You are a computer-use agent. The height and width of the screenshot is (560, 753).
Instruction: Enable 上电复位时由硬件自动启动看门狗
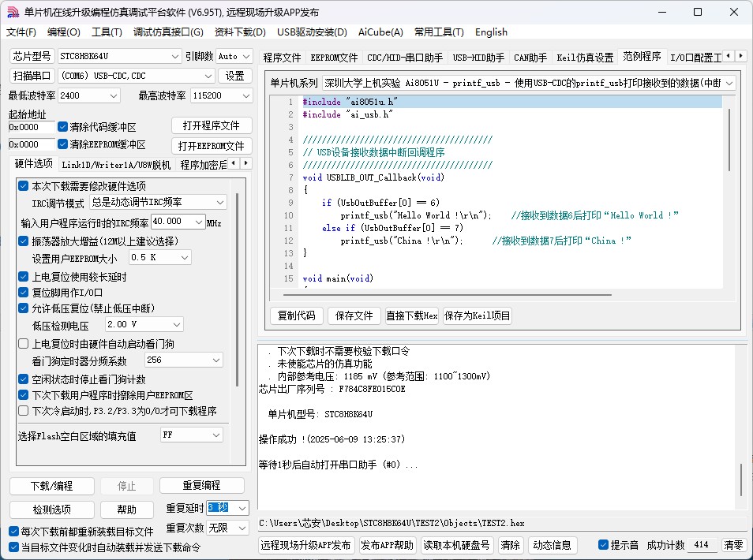coord(23,344)
